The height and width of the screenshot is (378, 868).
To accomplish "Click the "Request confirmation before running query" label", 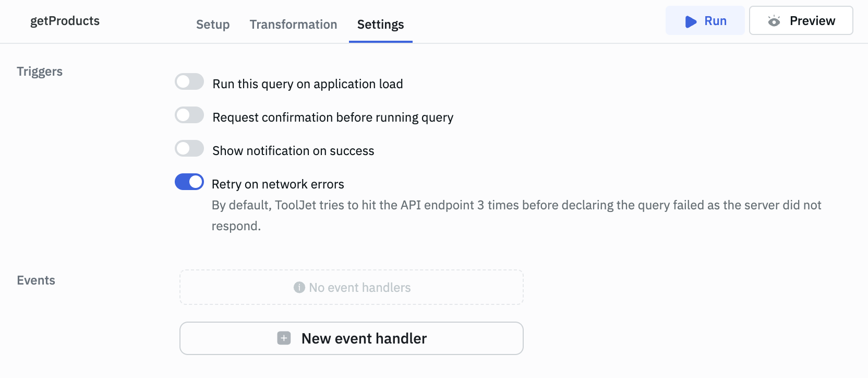I will pos(333,117).
